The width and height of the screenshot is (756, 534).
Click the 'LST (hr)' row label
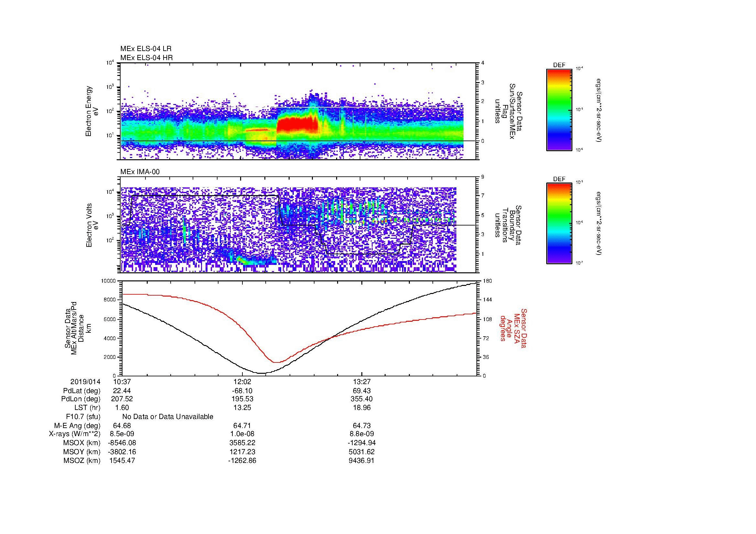(x=87, y=408)
